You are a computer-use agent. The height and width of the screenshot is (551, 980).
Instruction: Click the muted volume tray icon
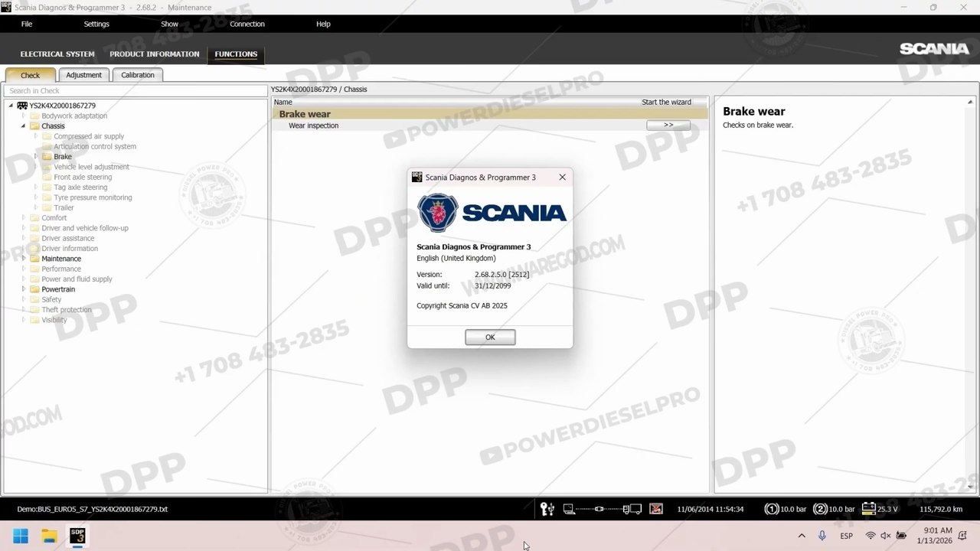886,536
